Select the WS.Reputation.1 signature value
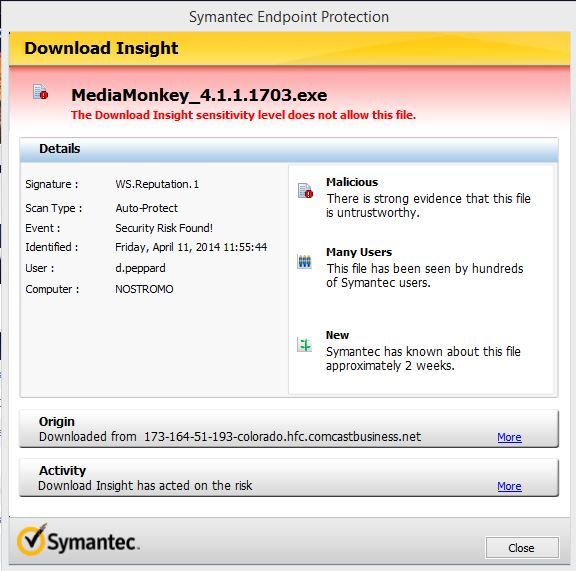The height and width of the screenshot is (571, 576). click(x=157, y=184)
